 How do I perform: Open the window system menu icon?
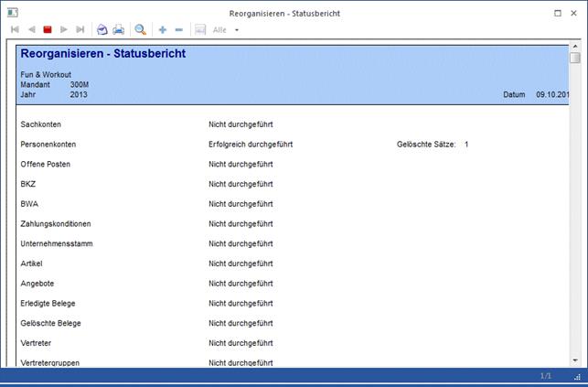click(x=9, y=13)
